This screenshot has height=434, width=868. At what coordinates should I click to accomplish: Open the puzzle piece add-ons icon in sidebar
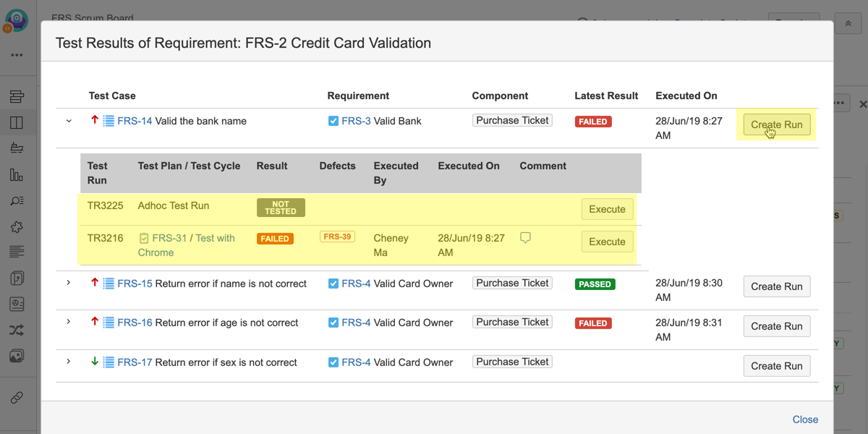click(17, 226)
